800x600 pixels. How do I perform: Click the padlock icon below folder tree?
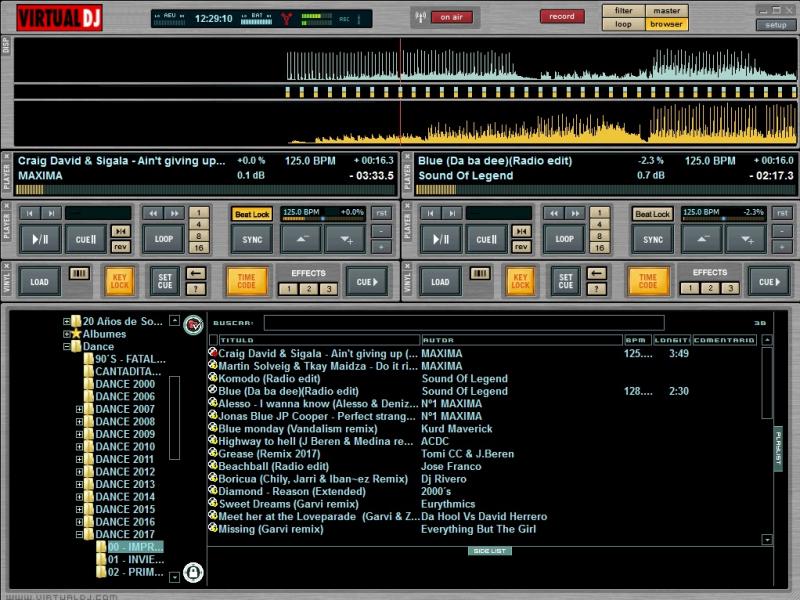193,572
